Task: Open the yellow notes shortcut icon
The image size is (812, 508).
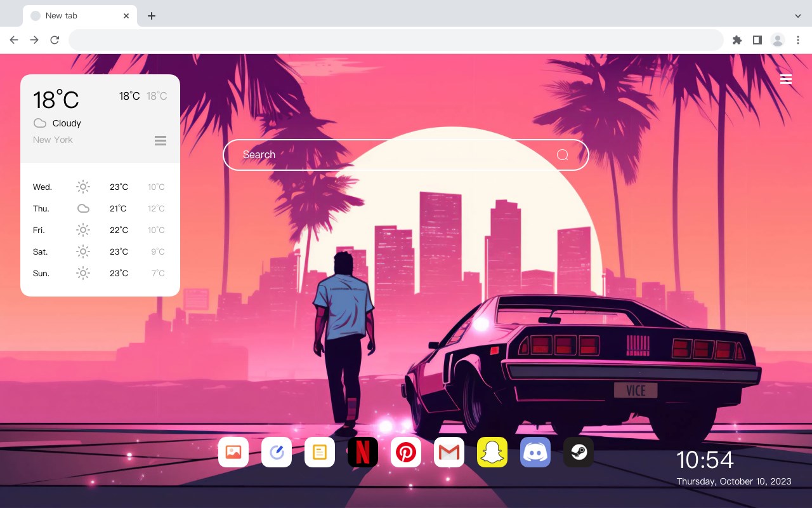Action: pos(320,452)
